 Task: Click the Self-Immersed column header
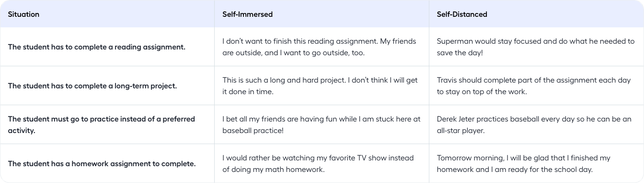(247, 14)
